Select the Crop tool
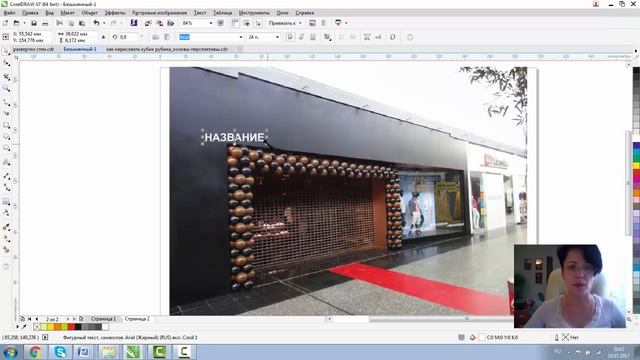Image resolution: width=640 pixels, height=360 pixels. tap(6, 76)
